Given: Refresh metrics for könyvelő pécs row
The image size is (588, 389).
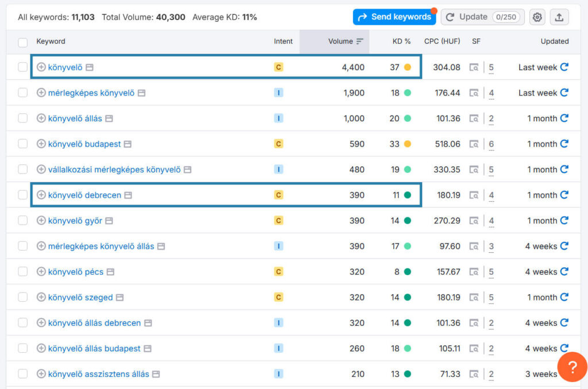Looking at the screenshot, I should [x=564, y=272].
